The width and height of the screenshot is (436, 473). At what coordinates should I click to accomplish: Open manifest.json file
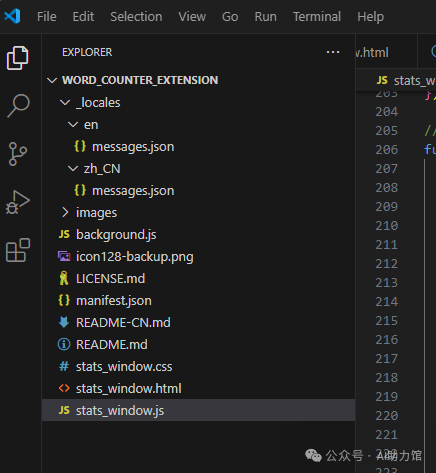tap(114, 301)
